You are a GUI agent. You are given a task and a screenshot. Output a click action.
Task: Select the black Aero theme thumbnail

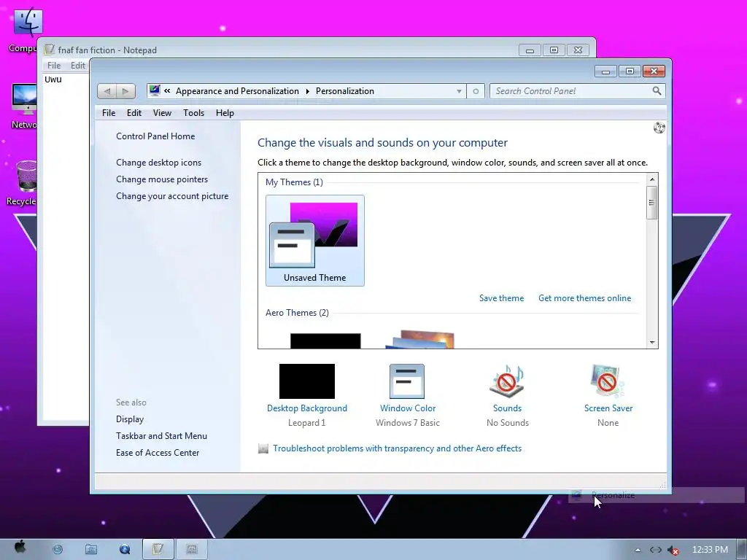point(325,341)
